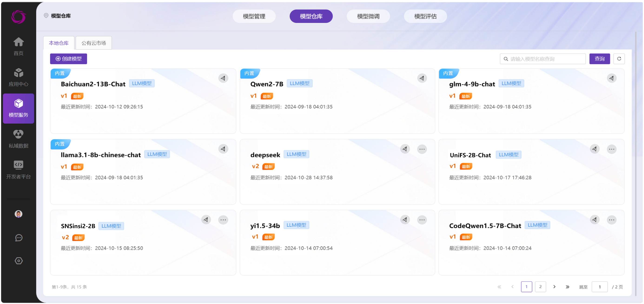The width and height of the screenshot is (644, 304).
Task: Open the yi1.5-34b model title
Action: [x=265, y=226]
